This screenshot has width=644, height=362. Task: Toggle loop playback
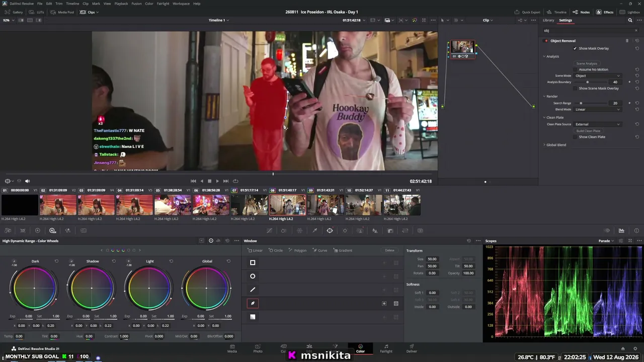tap(235, 181)
